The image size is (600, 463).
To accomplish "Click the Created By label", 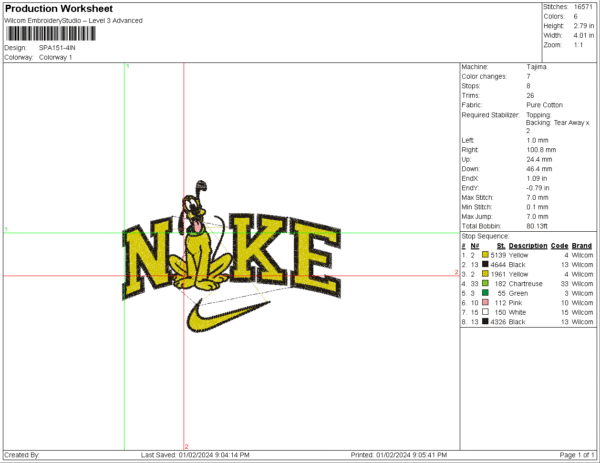I will pyautogui.click(x=22, y=455).
